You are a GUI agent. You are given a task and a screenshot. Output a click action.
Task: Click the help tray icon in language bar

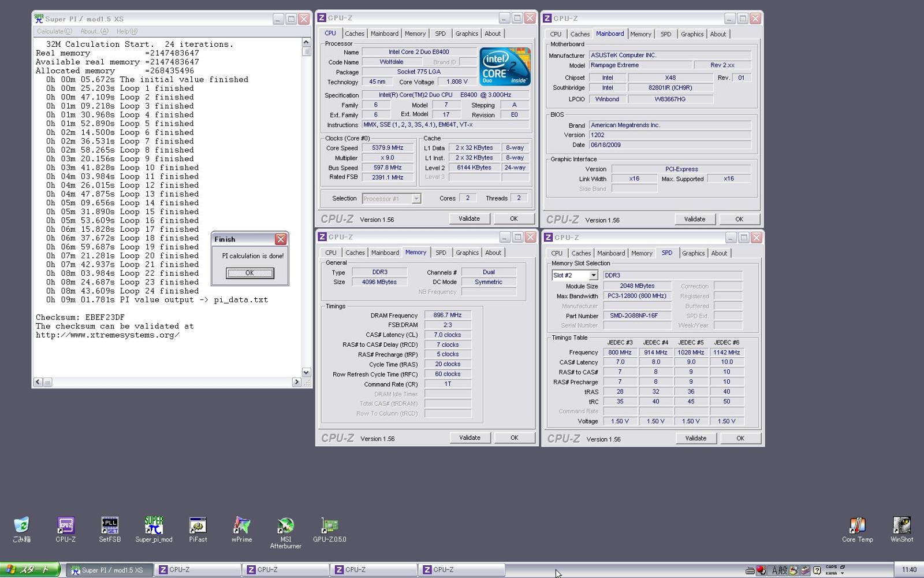point(817,570)
